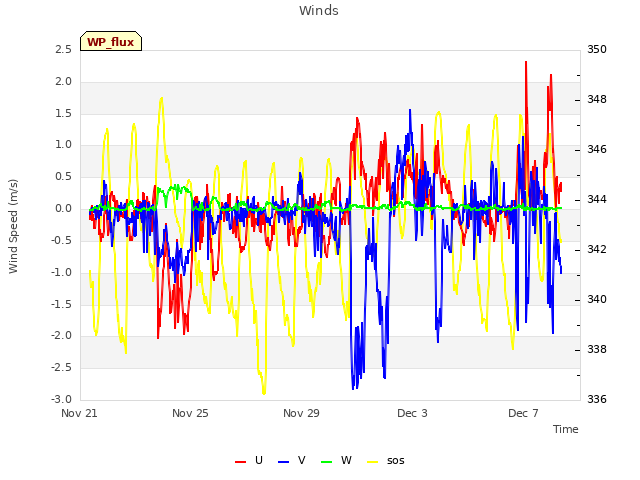
Task: Click the Nov 21 date tick
Action: coord(79,413)
